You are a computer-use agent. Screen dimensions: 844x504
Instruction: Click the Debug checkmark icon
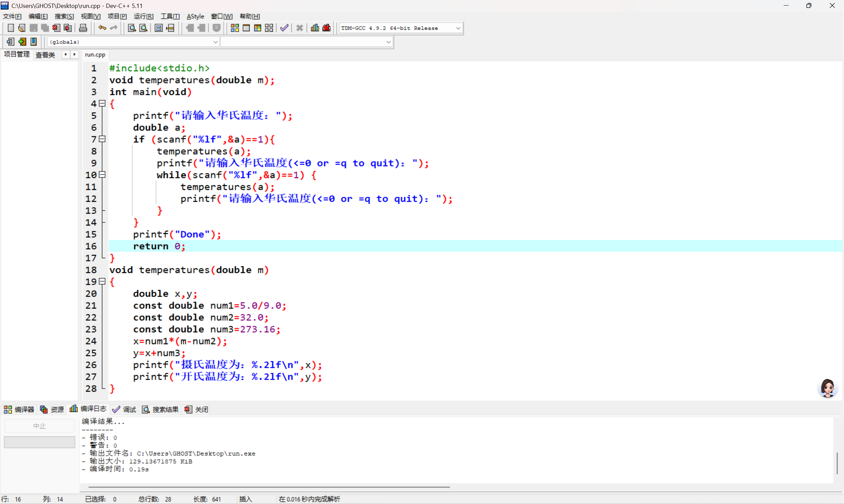click(284, 28)
